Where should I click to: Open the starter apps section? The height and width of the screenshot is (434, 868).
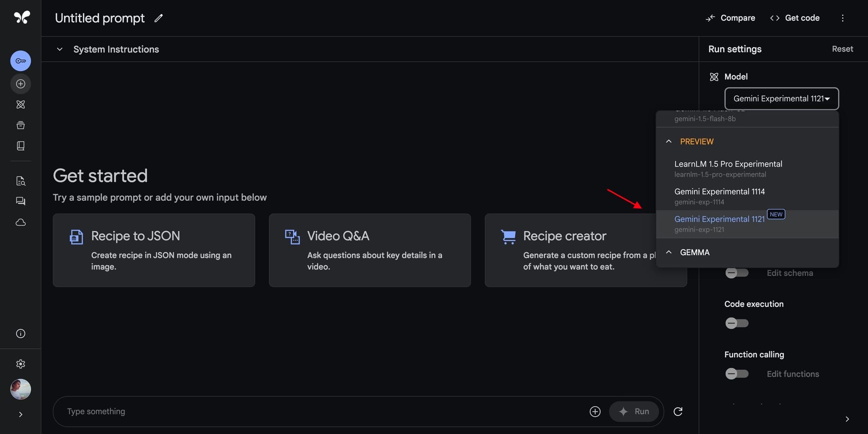(20, 104)
